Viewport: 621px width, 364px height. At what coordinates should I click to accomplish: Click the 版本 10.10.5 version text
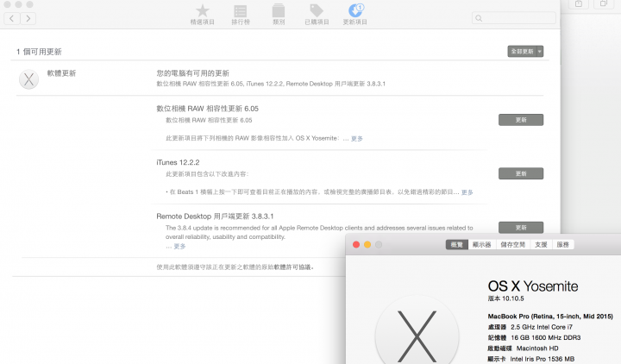505,298
